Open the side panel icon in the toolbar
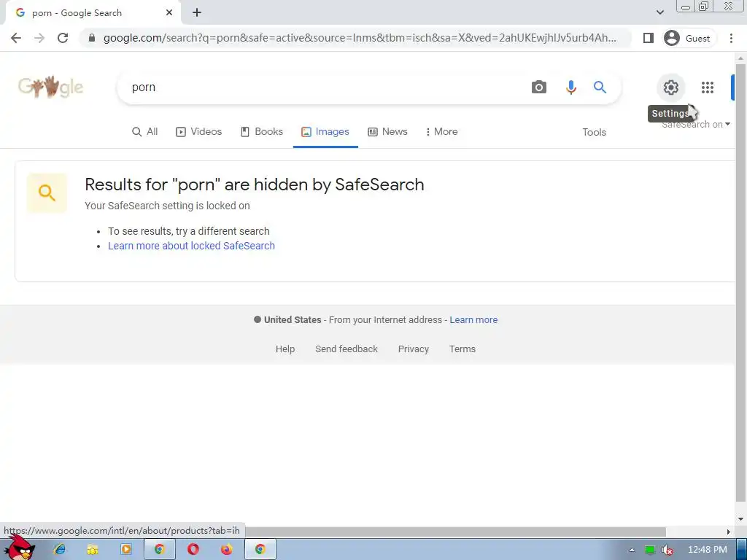 pyautogui.click(x=648, y=38)
